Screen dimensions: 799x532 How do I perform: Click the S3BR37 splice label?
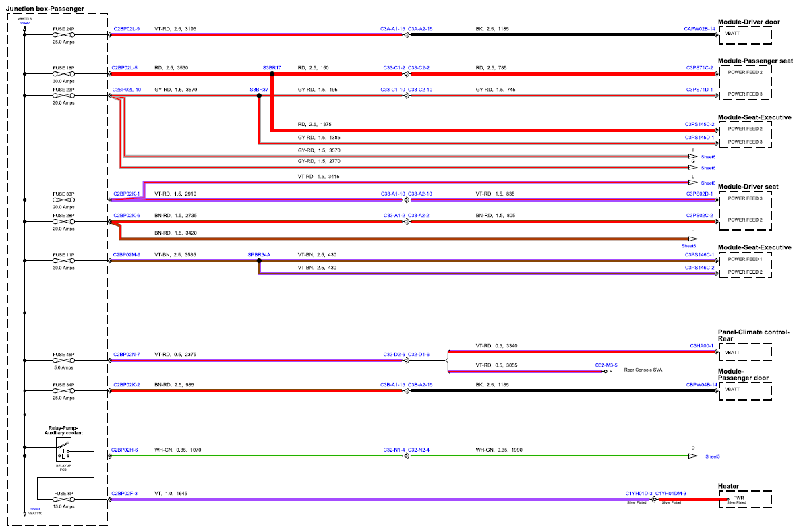259,90
